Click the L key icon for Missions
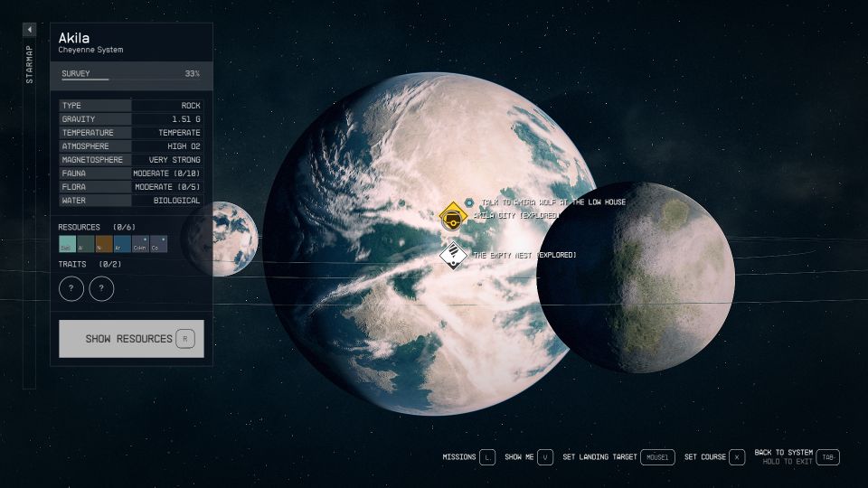The height and width of the screenshot is (488, 868). coord(487,457)
